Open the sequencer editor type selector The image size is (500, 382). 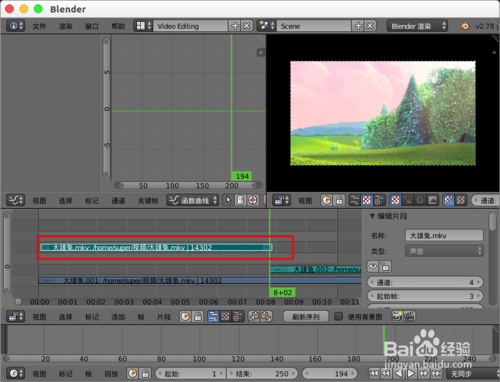16,316
